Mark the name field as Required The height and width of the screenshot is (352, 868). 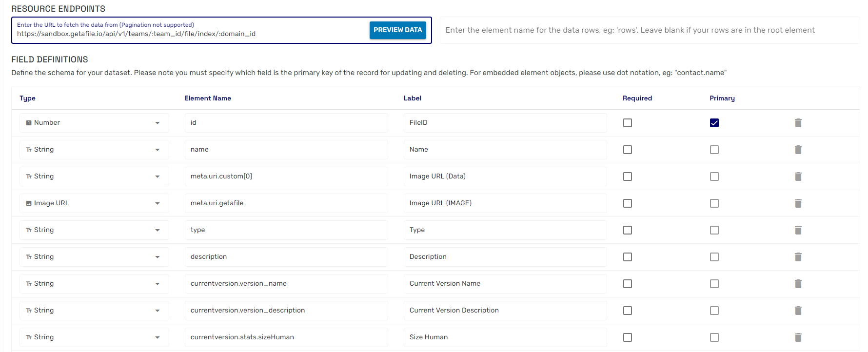628,150
